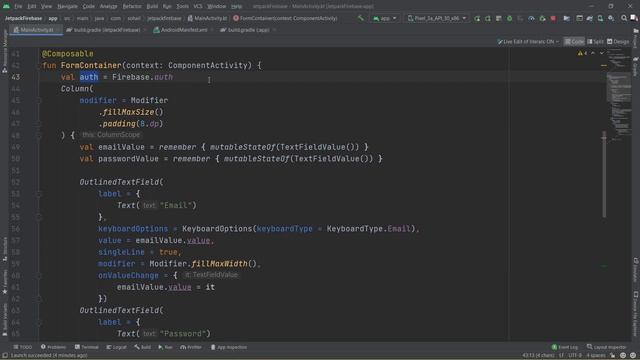This screenshot has width=640, height=360.
Task: Open the Build tool window button
Action: tap(142, 347)
